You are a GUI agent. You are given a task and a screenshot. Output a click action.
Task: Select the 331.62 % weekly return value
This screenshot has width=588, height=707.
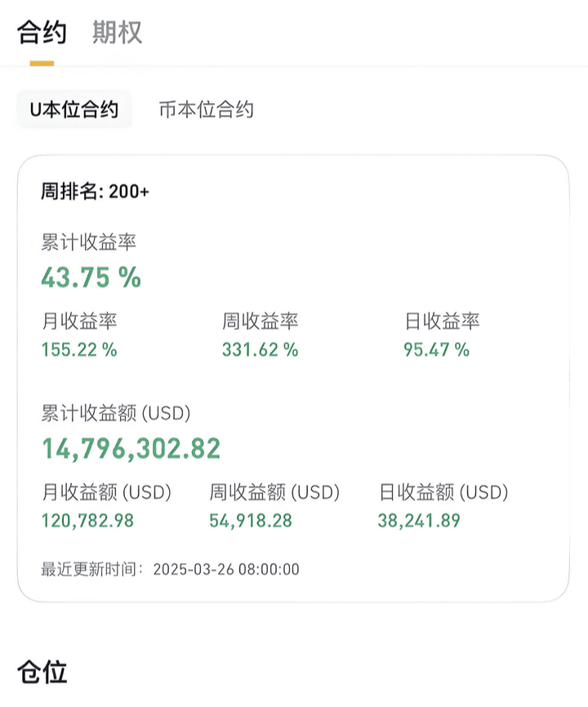261,349
